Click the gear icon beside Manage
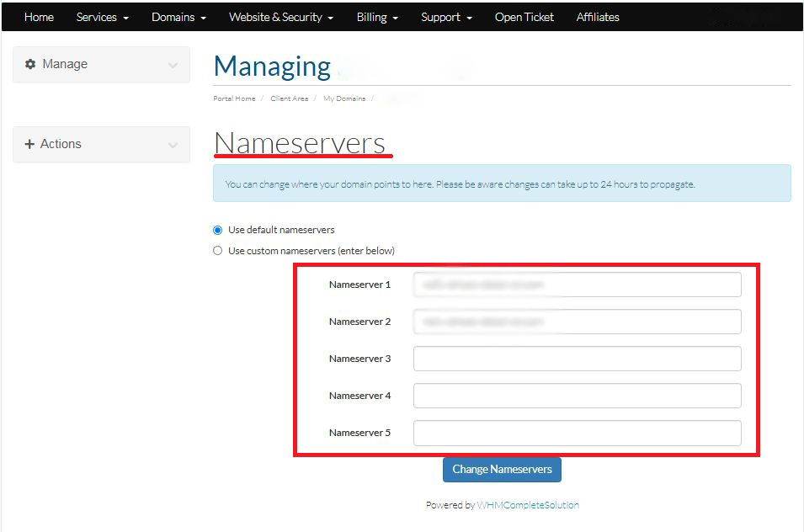Screen dimensions: 804x532 pos(30,64)
